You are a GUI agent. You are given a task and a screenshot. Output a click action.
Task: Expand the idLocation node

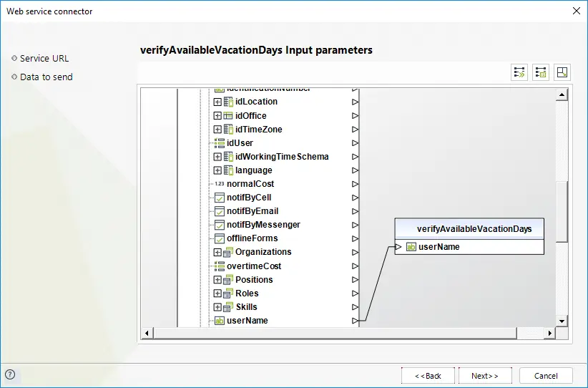[x=217, y=102]
